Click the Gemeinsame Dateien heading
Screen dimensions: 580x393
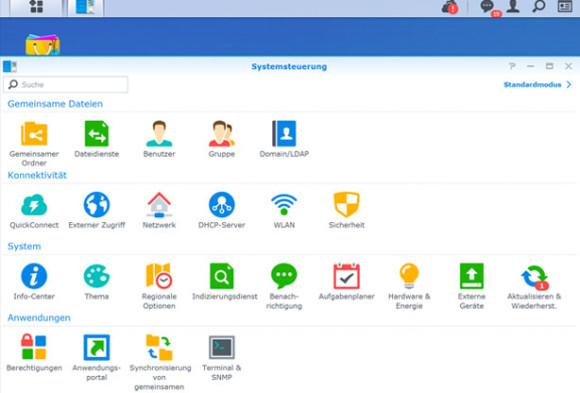pyautogui.click(x=55, y=104)
